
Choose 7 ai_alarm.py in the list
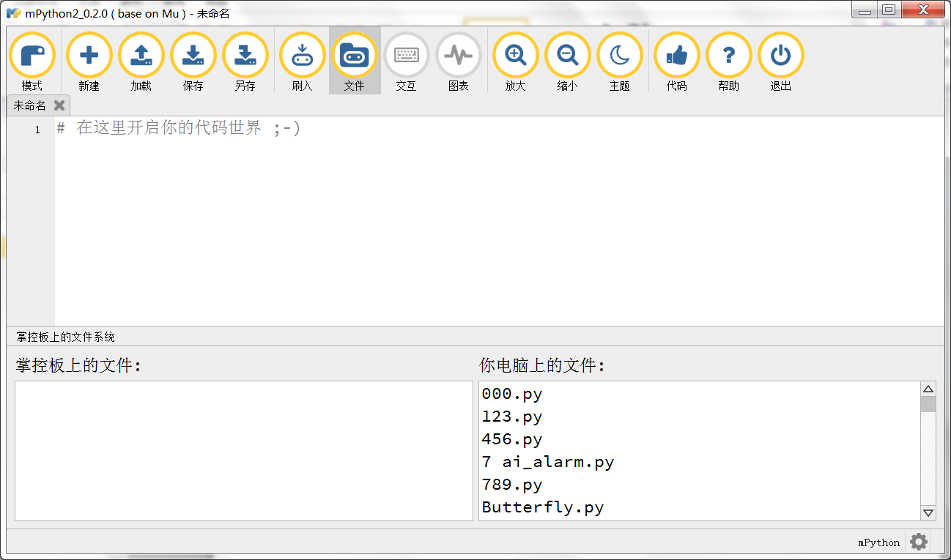(x=548, y=462)
